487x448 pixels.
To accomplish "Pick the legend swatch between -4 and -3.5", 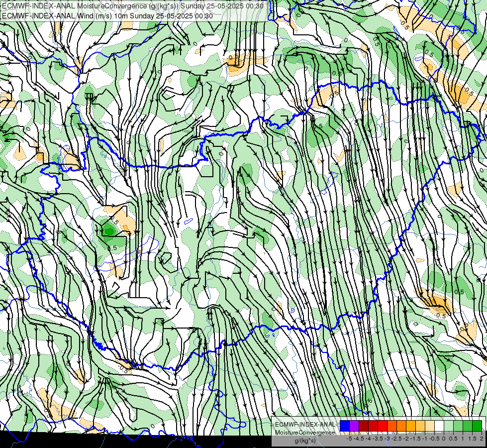I will [373, 426].
